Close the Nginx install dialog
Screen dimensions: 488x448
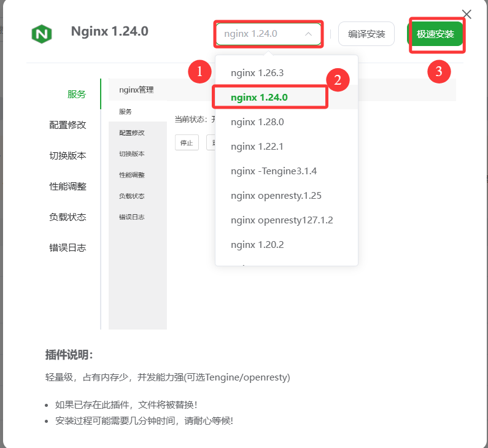(467, 14)
